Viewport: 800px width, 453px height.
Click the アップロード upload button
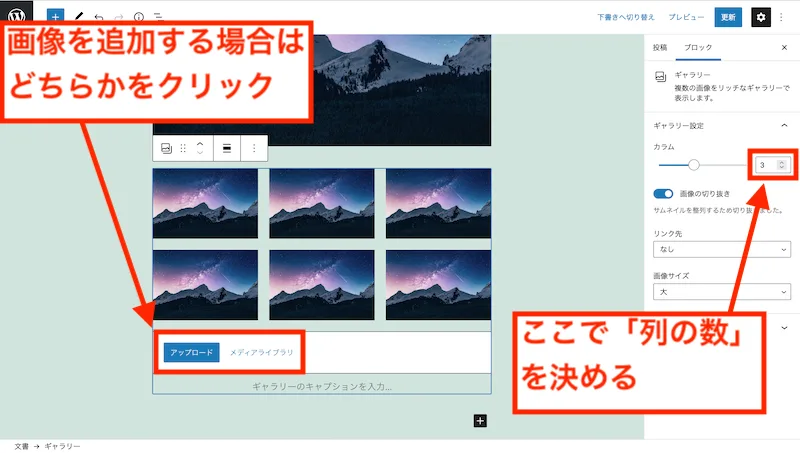point(192,353)
